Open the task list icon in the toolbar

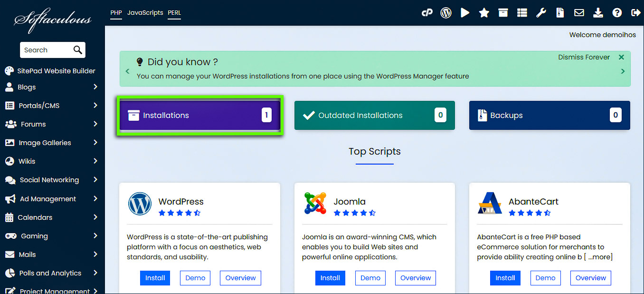pos(522,13)
